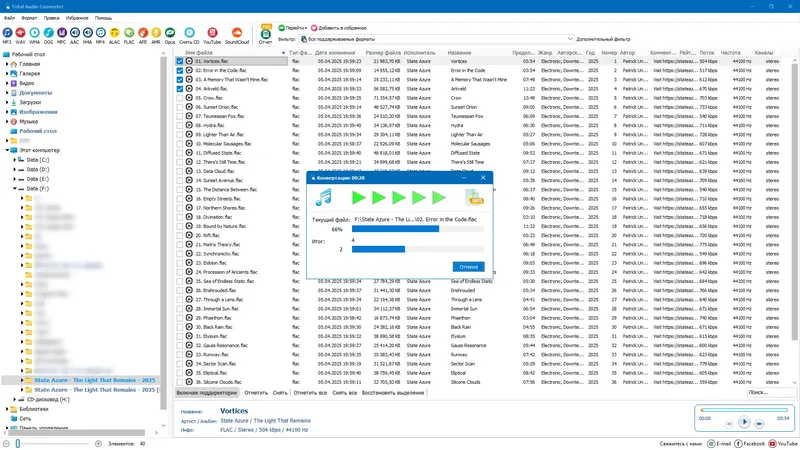The image size is (800, 450).
Task: Choose the WMA format icon
Action: pyautogui.click(x=34, y=33)
